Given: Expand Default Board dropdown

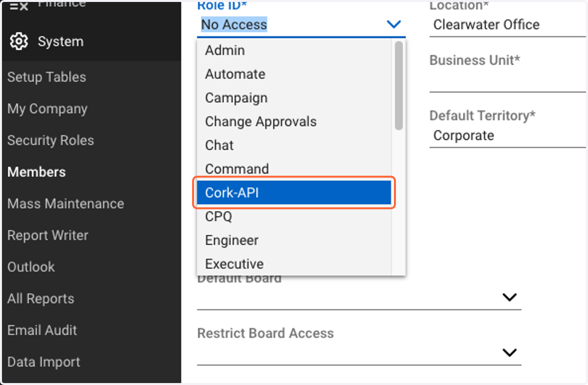Looking at the screenshot, I should point(510,297).
